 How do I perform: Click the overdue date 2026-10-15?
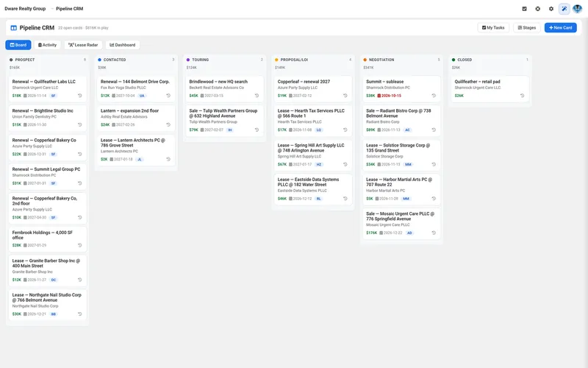click(390, 96)
